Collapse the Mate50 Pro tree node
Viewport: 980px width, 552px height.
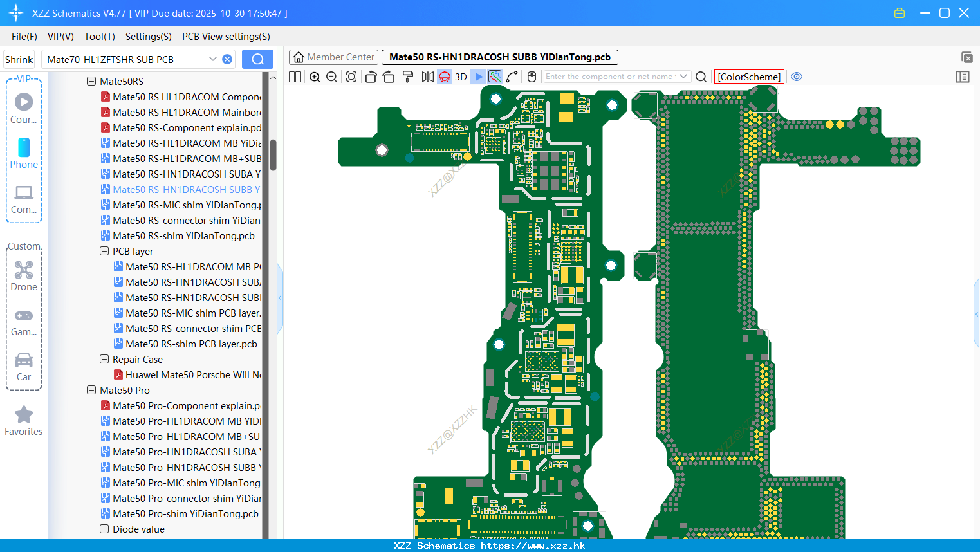[91, 390]
